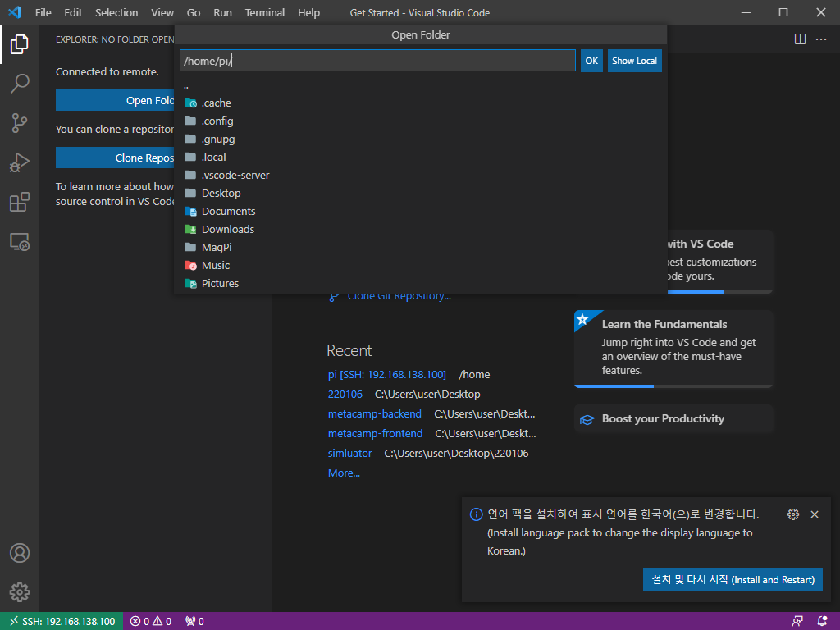Open recent metacamp-frontend project

coord(375,433)
